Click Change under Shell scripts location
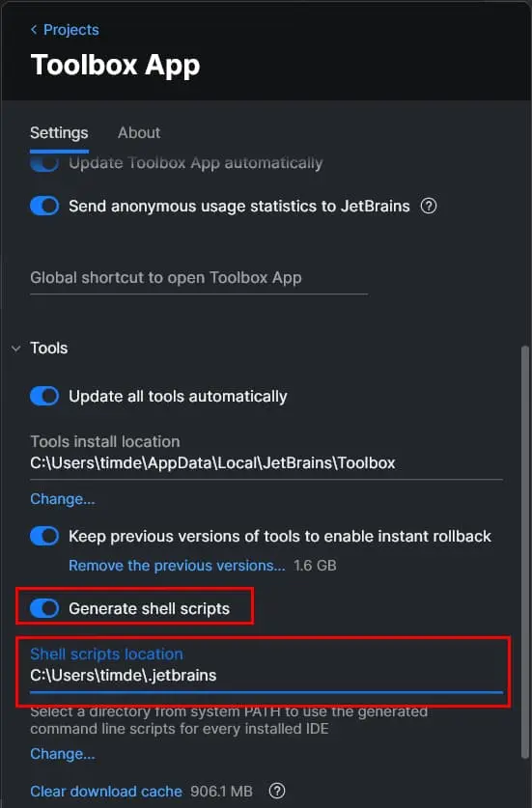This screenshot has height=808, width=532. (63, 754)
